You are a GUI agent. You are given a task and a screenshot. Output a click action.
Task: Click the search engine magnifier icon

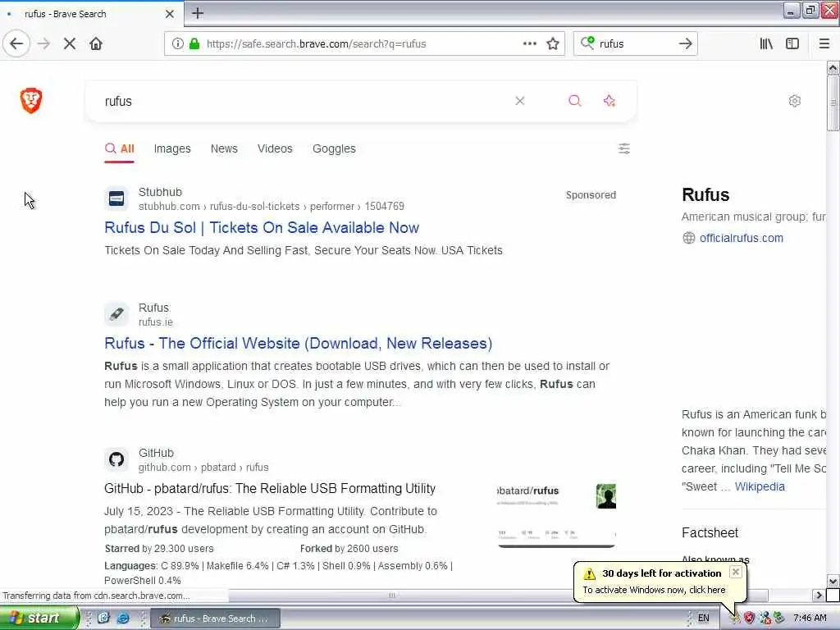[x=587, y=43]
